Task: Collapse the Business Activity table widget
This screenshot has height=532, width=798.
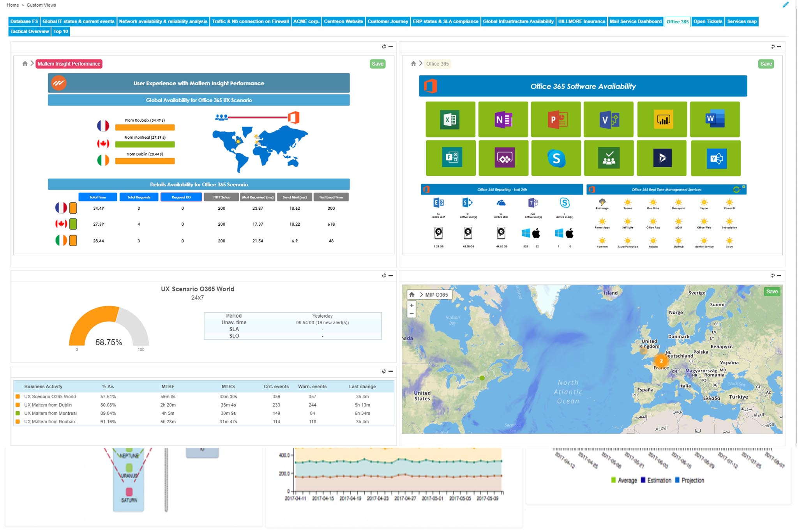Action: coord(391,371)
